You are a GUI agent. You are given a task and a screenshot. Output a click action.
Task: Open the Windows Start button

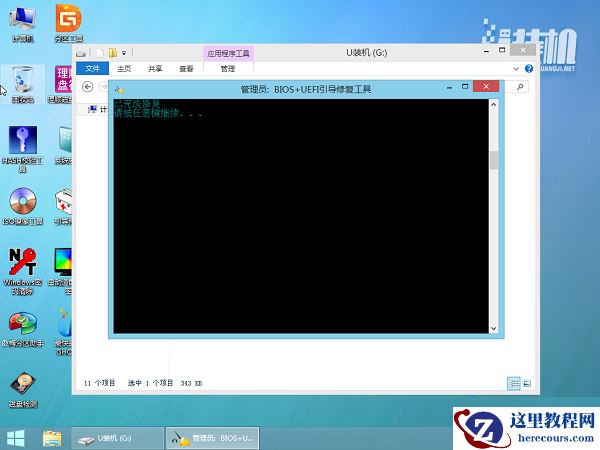[x=16, y=438]
